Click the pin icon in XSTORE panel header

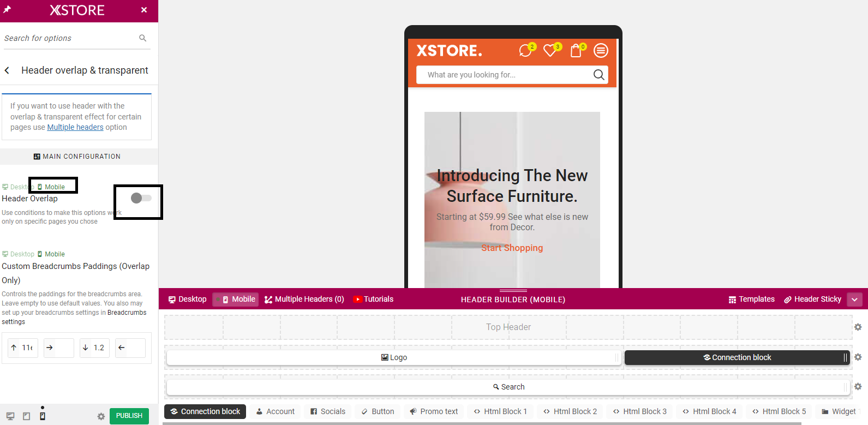point(7,10)
